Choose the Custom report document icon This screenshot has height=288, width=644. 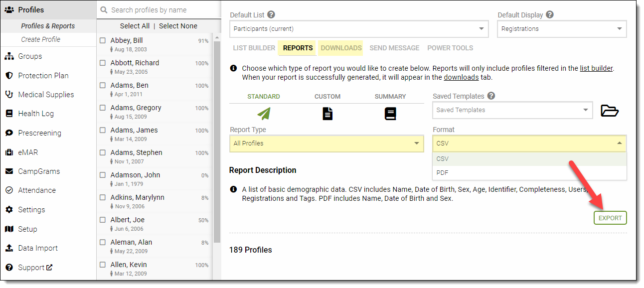(327, 113)
